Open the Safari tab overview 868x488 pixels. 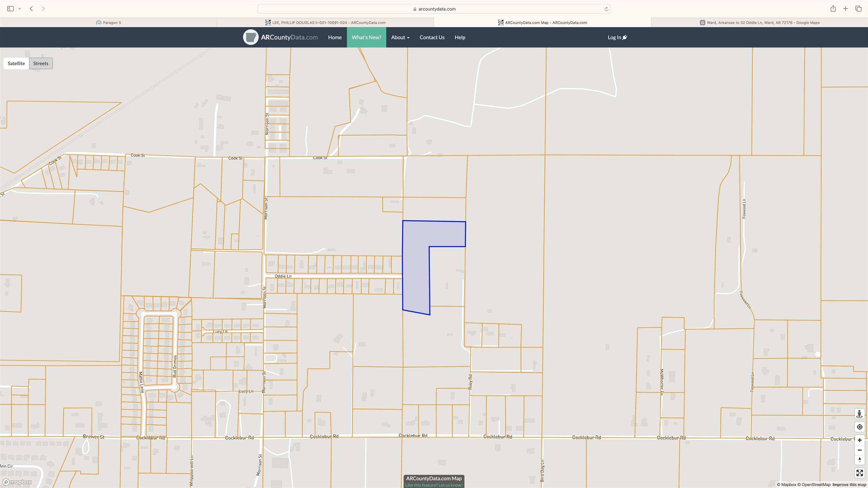[858, 9]
